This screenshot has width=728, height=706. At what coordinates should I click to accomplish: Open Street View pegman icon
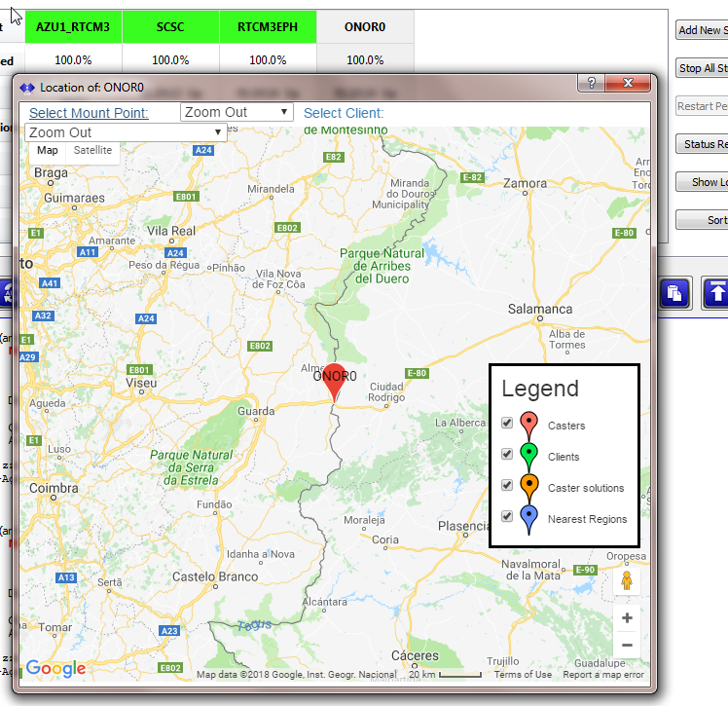tap(627, 580)
